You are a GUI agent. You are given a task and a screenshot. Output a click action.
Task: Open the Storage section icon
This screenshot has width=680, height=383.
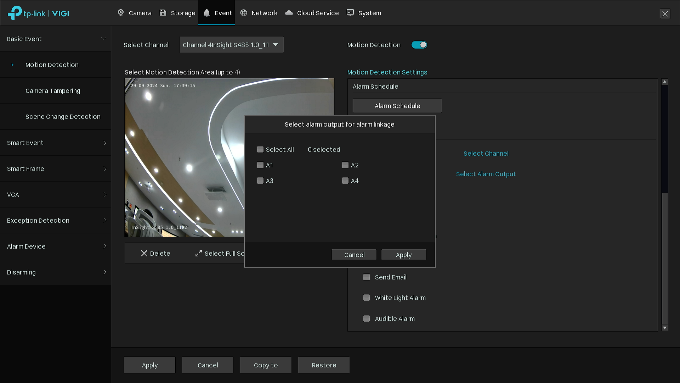[163, 13]
